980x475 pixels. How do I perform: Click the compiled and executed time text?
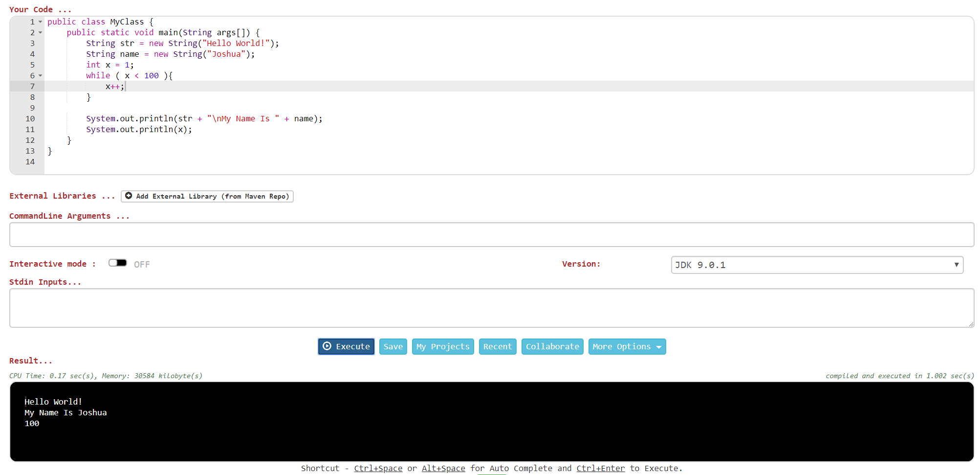pos(900,376)
